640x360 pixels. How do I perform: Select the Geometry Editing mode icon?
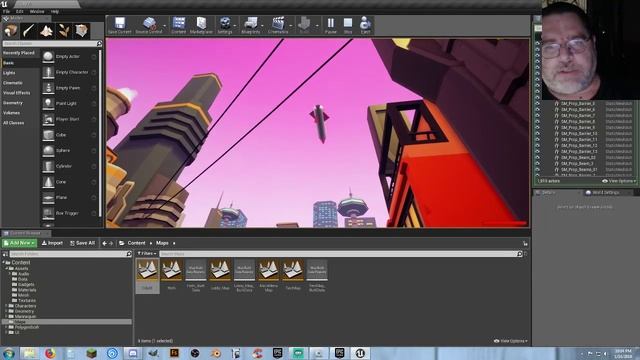coord(81,31)
